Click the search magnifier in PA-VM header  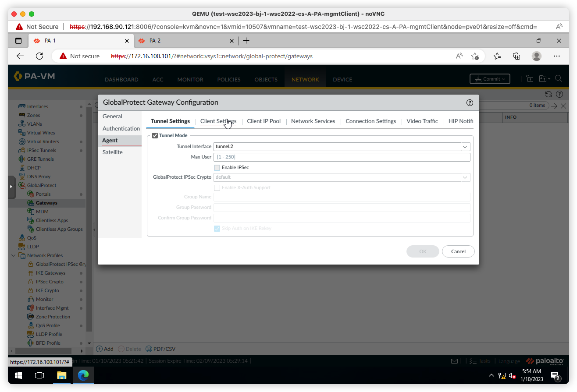tap(559, 79)
